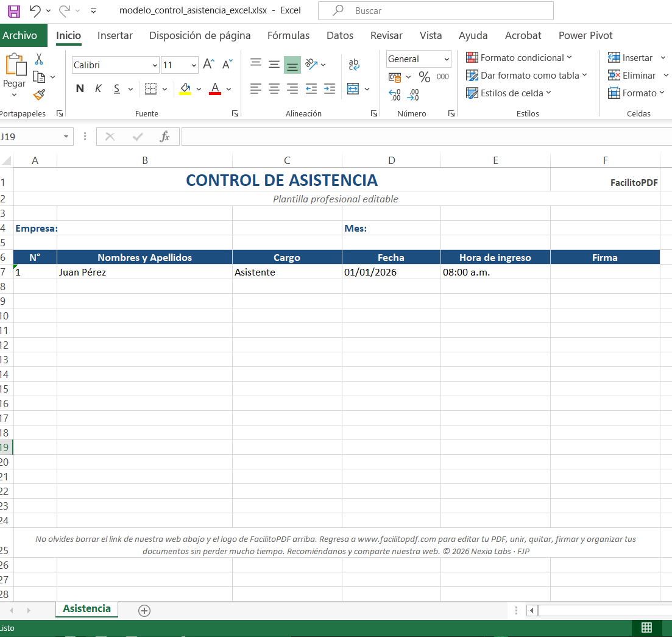
Task: Copy selection with the copy icon
Action: point(39,77)
